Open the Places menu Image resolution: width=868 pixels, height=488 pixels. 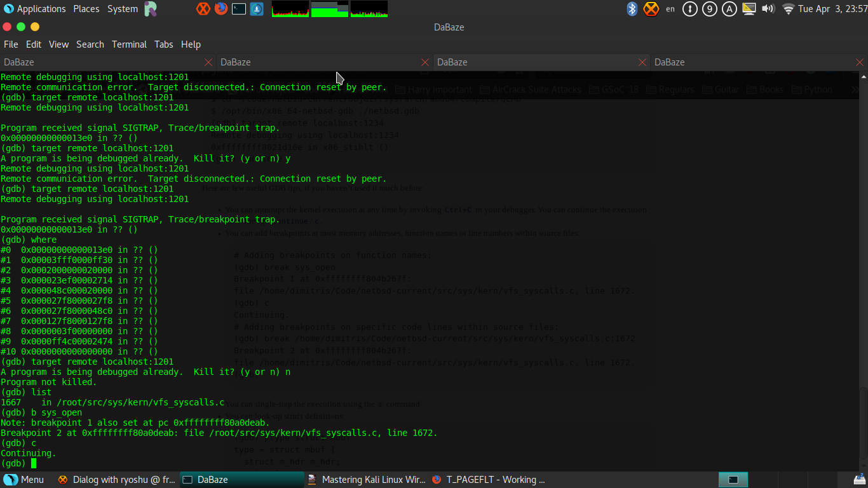(x=86, y=9)
